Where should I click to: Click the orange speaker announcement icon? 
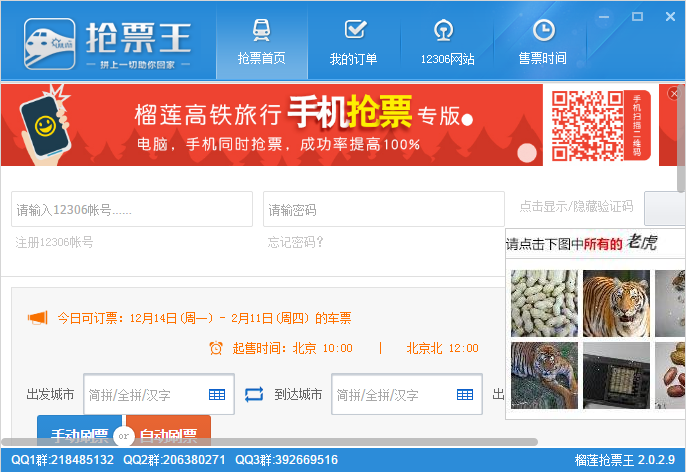pyautogui.click(x=37, y=318)
